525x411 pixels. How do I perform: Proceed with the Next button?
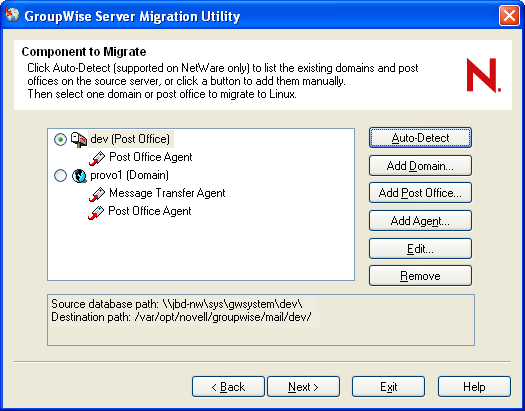coord(303,387)
